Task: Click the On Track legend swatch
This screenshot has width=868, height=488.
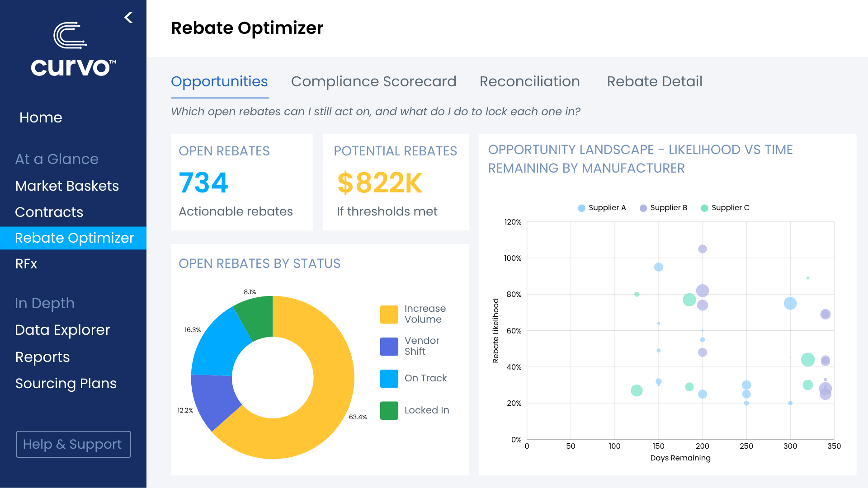Action: (x=389, y=379)
